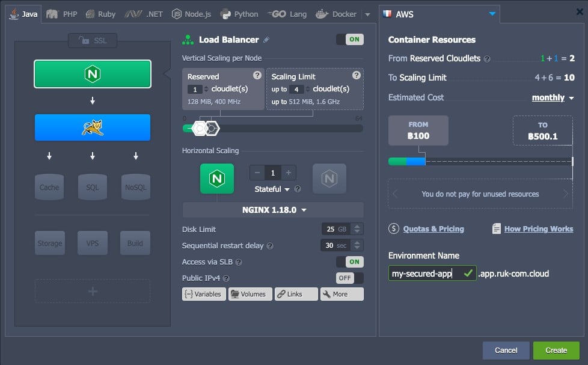Click the reserved cloudlets slider handle
588x365 pixels.
(199, 129)
